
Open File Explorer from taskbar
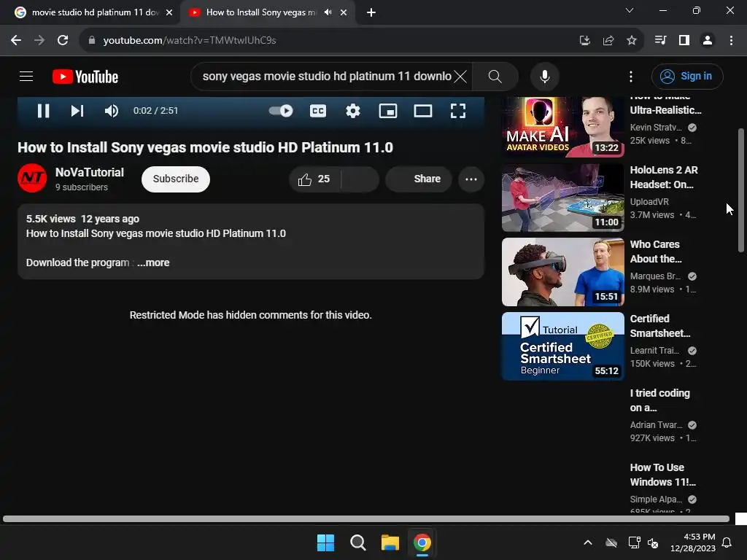(x=390, y=542)
